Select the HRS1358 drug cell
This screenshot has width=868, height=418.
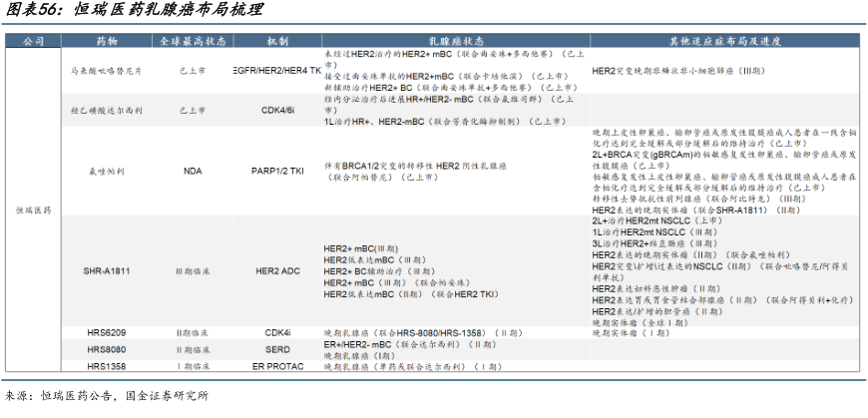[107, 366]
